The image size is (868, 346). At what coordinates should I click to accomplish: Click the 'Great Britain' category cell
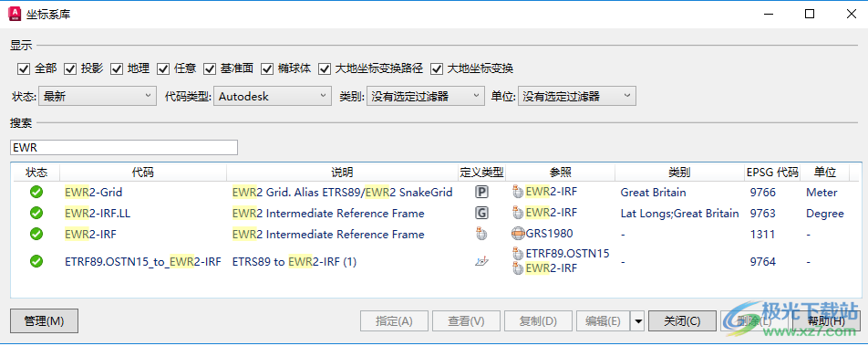pyautogui.click(x=653, y=193)
